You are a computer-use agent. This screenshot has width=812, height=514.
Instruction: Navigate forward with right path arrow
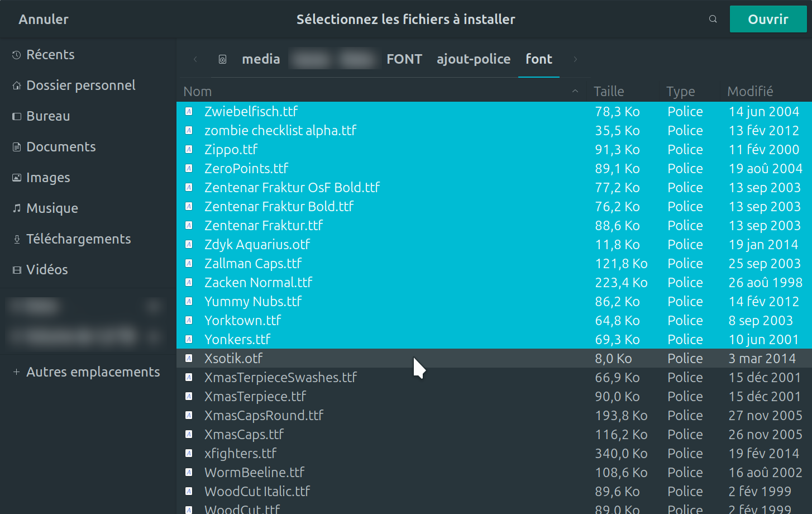575,59
